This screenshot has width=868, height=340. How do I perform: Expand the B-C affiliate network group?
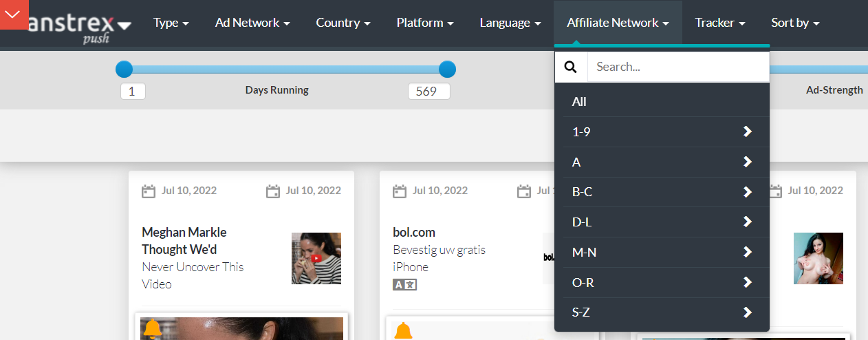pyautogui.click(x=747, y=192)
